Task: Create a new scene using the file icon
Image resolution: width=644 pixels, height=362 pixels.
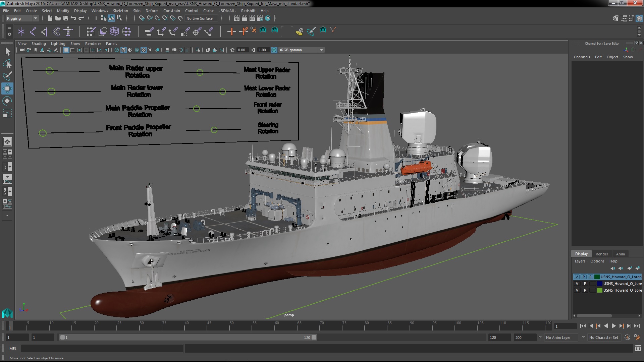Action: (x=50, y=18)
